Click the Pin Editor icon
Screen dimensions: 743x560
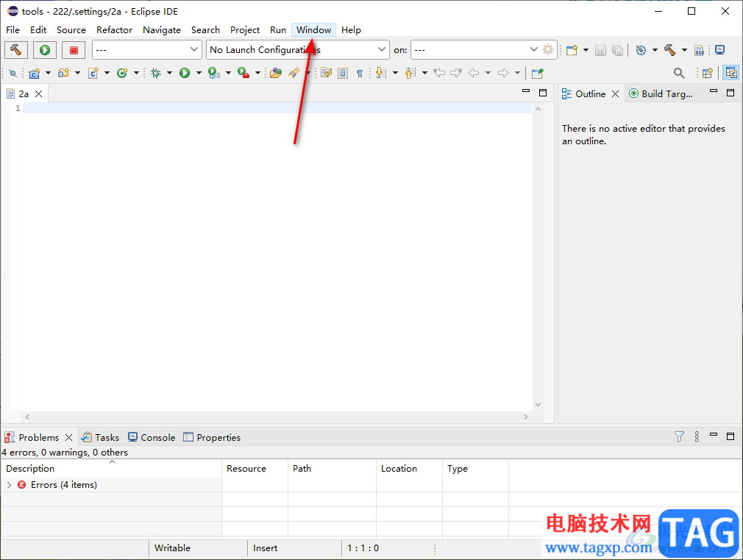[x=537, y=73]
